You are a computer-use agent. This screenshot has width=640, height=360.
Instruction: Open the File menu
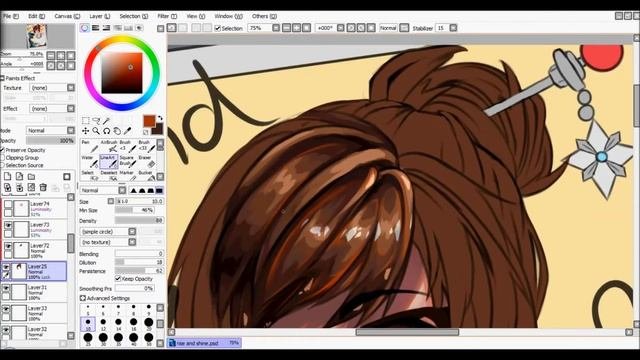click(11, 16)
